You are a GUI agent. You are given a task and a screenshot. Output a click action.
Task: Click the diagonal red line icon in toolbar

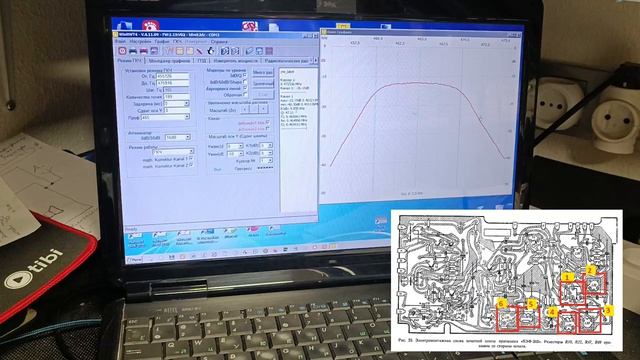pos(200,51)
